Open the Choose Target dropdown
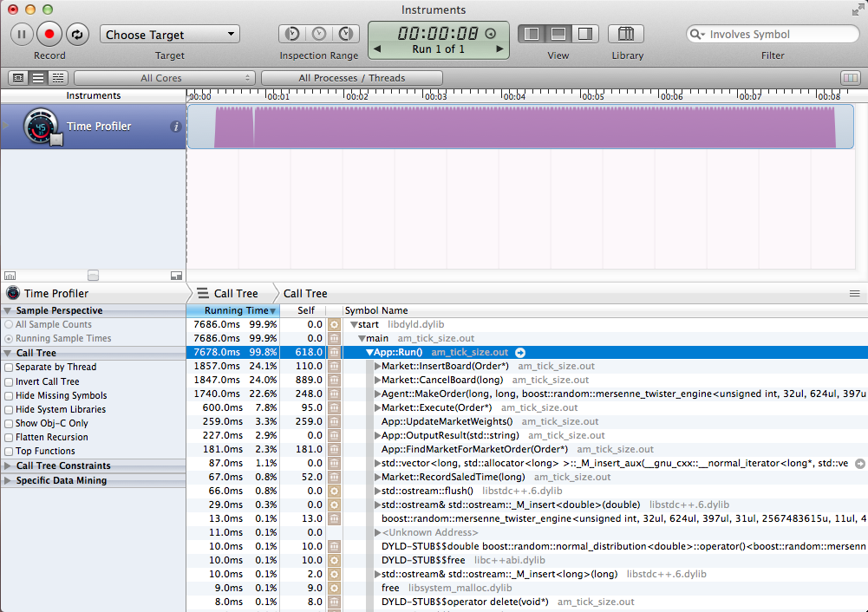This screenshot has width=868, height=612. (169, 34)
